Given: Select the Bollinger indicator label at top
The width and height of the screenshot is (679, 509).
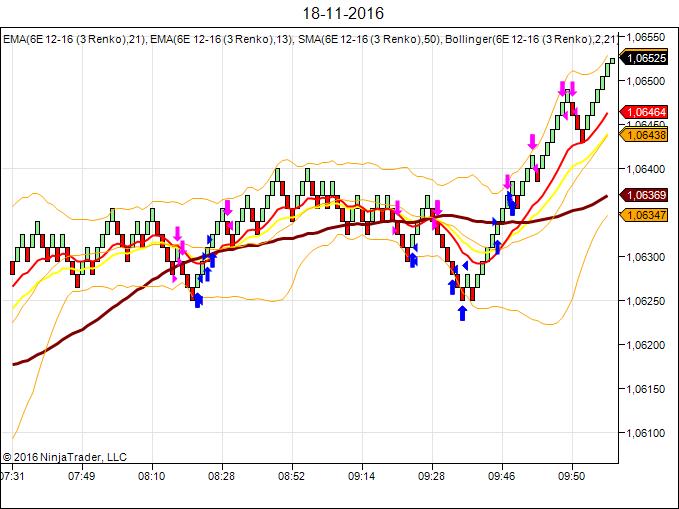Looking at the screenshot, I should tap(530, 39).
